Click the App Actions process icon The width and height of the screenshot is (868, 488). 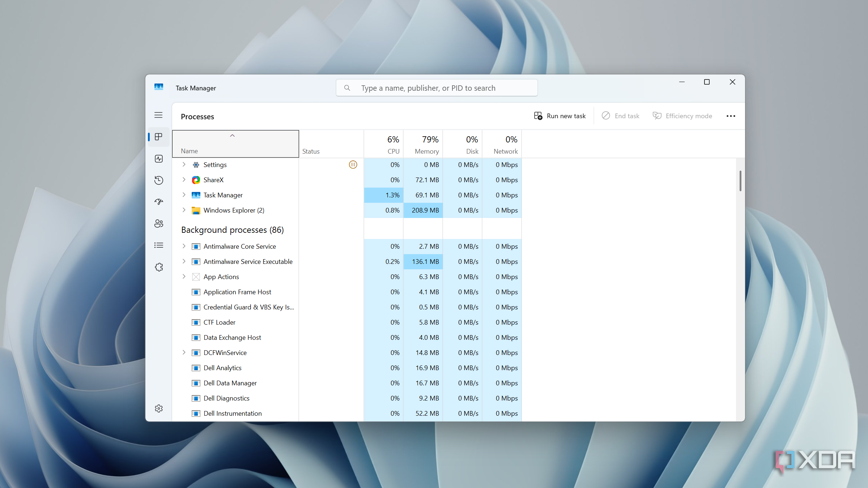pos(196,277)
